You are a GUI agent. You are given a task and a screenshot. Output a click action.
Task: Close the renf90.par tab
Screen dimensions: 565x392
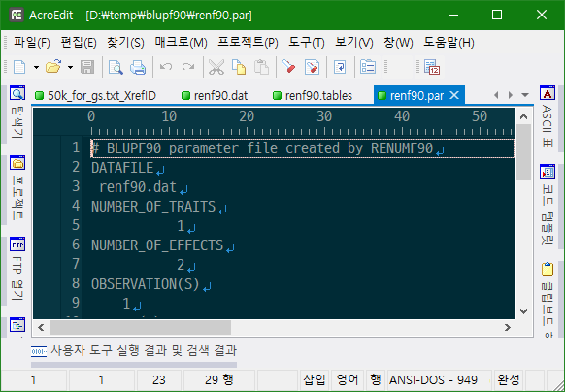coord(454,95)
